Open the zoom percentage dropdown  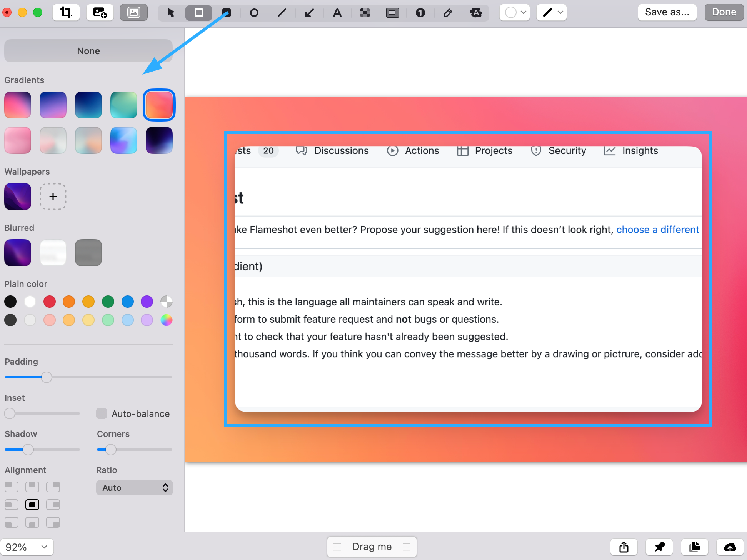27,547
